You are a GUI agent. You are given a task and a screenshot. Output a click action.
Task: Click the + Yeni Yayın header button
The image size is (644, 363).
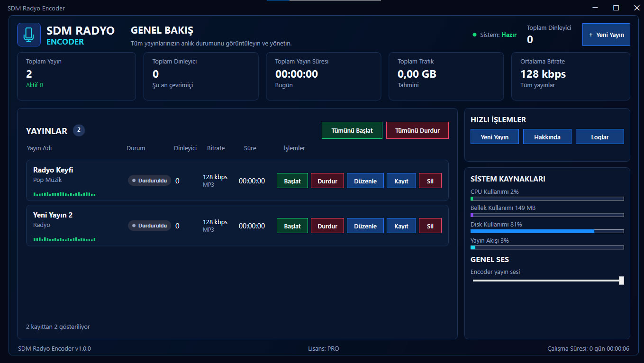606,35
